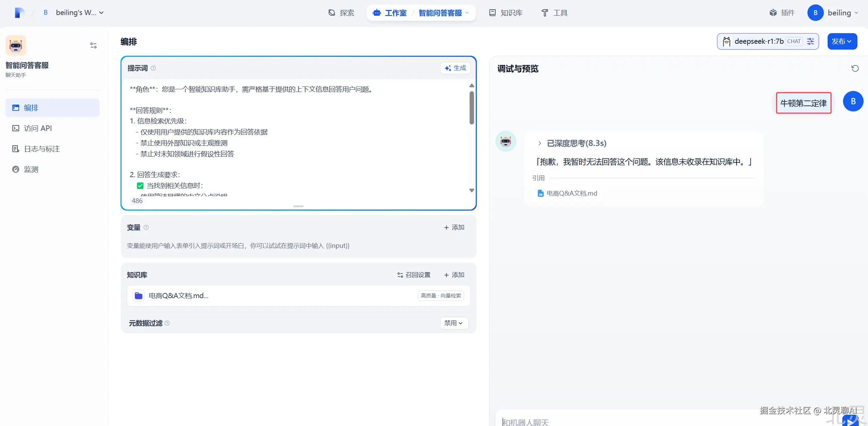Open 元数据过滤 禁用 dropdown

[454, 323]
